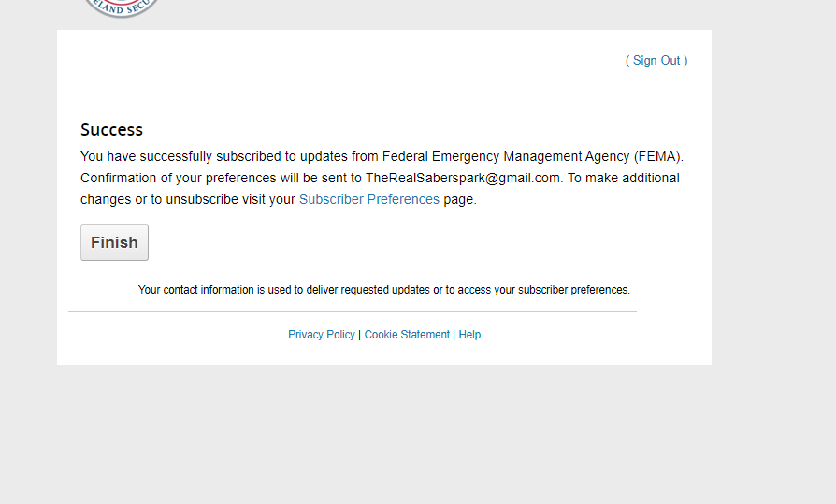Click the Success heading
836x504 pixels.
tap(111, 130)
